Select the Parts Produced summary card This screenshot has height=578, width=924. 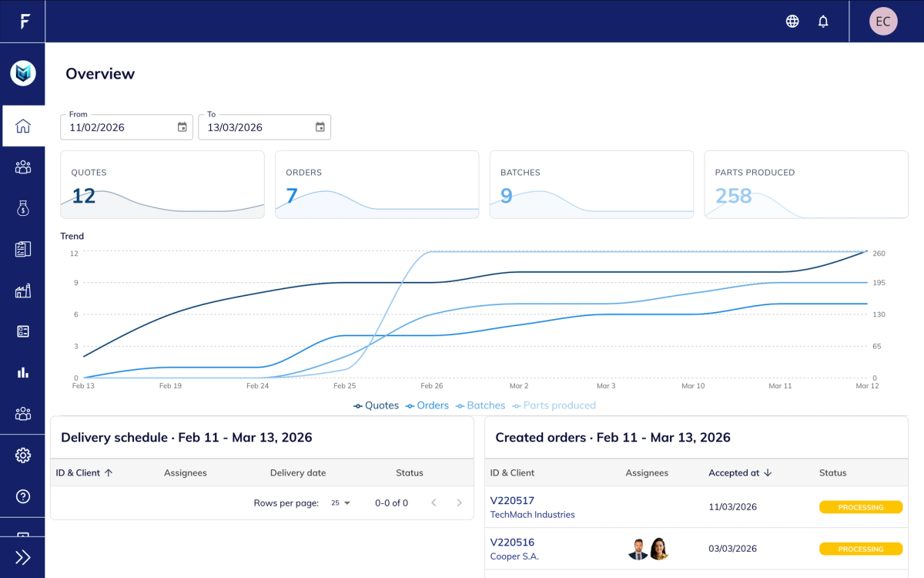(x=806, y=184)
